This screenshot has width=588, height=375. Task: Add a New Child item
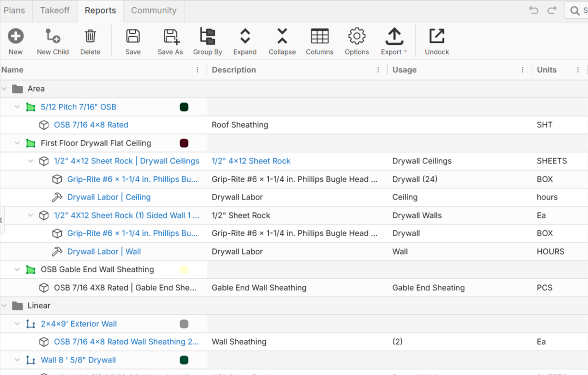pyautogui.click(x=52, y=36)
